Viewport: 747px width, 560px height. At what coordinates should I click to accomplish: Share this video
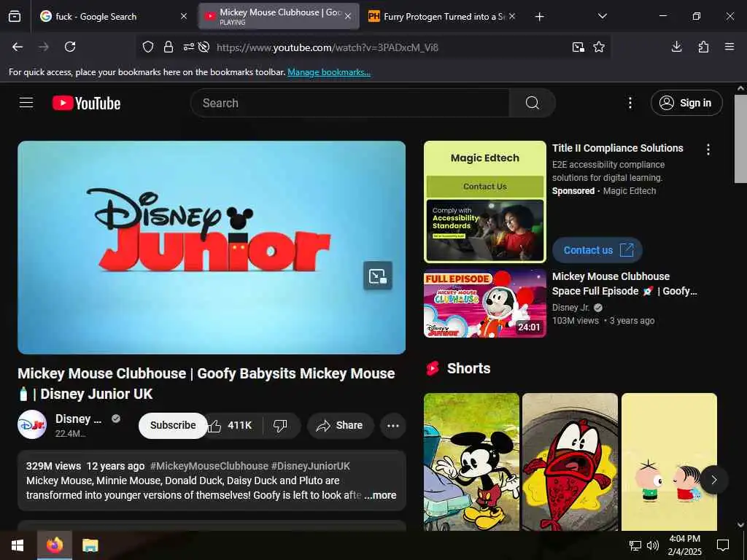coord(340,425)
